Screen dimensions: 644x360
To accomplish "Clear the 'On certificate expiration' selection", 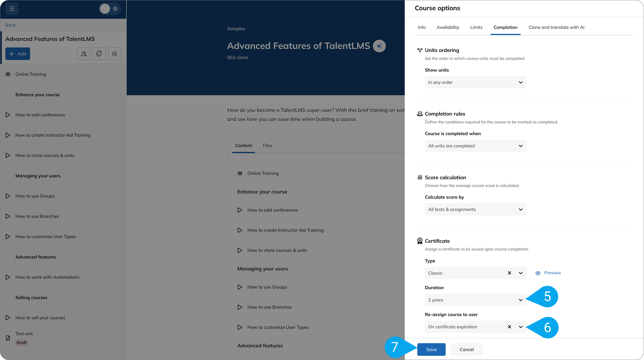I will 509,327.
